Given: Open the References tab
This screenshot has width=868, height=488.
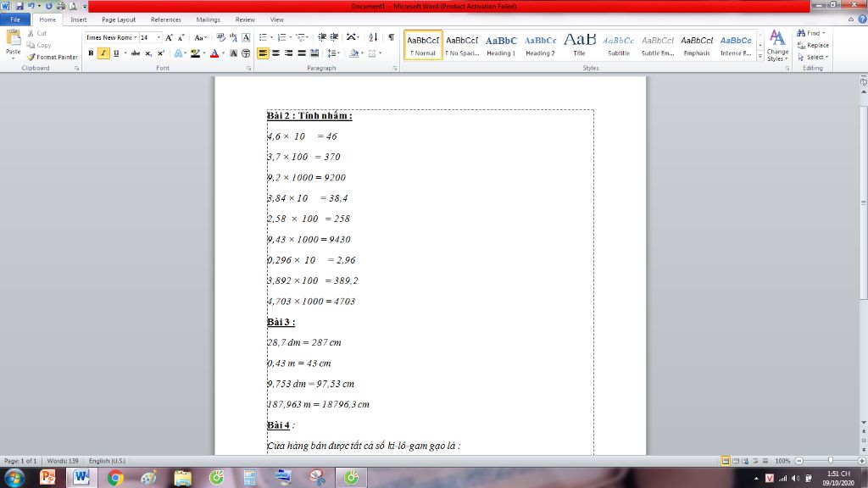Looking at the screenshot, I should coord(165,19).
